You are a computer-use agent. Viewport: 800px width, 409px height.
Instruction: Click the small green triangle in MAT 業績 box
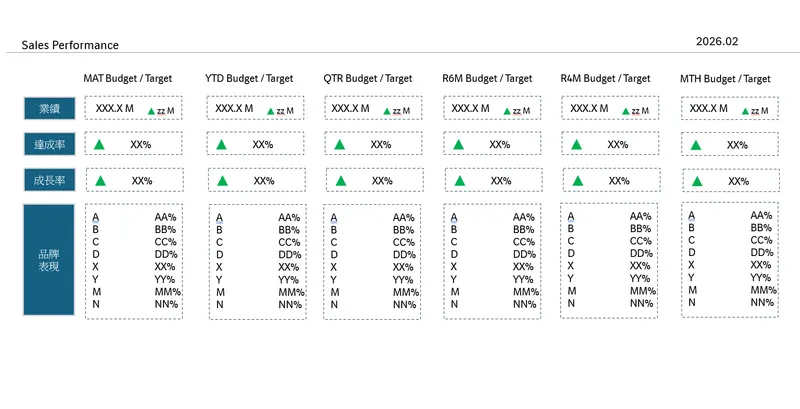click(x=151, y=111)
